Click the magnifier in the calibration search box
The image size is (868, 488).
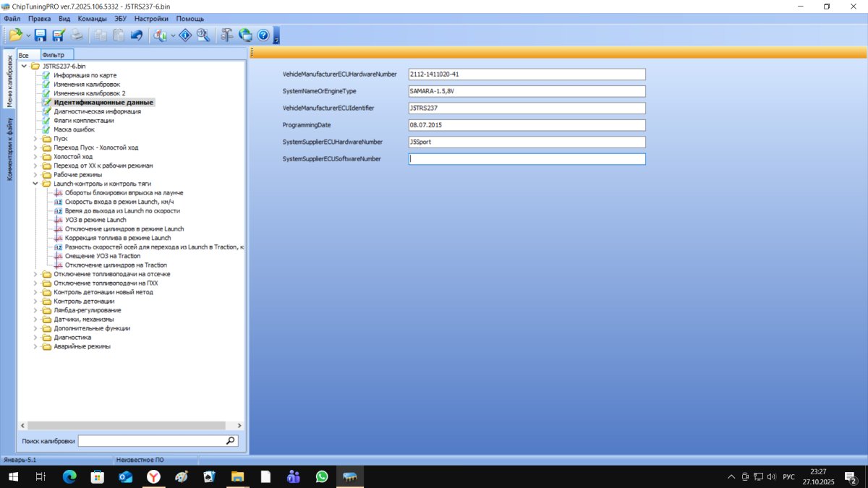point(231,440)
